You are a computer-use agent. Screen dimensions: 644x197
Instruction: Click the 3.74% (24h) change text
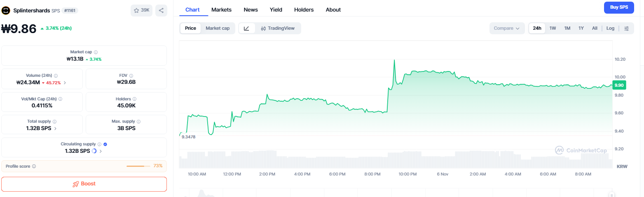coord(58,28)
